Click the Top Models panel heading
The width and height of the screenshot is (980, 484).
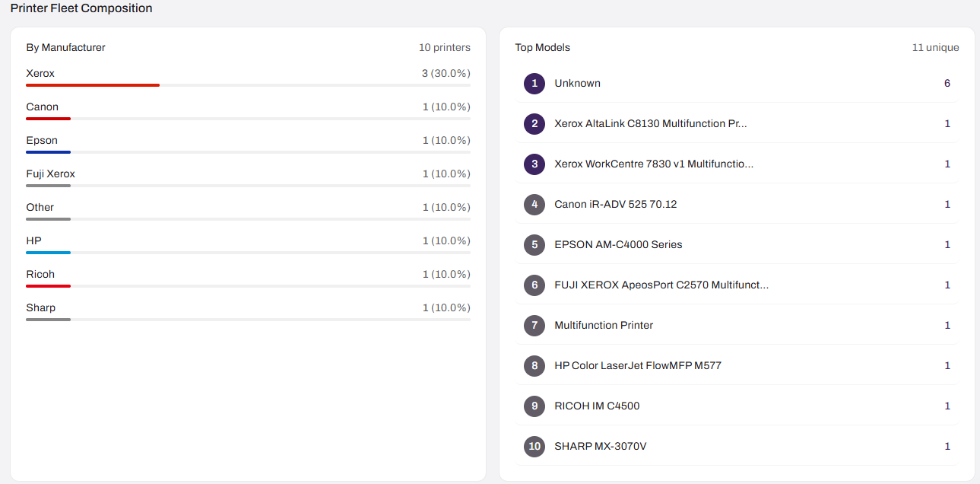pyautogui.click(x=542, y=47)
